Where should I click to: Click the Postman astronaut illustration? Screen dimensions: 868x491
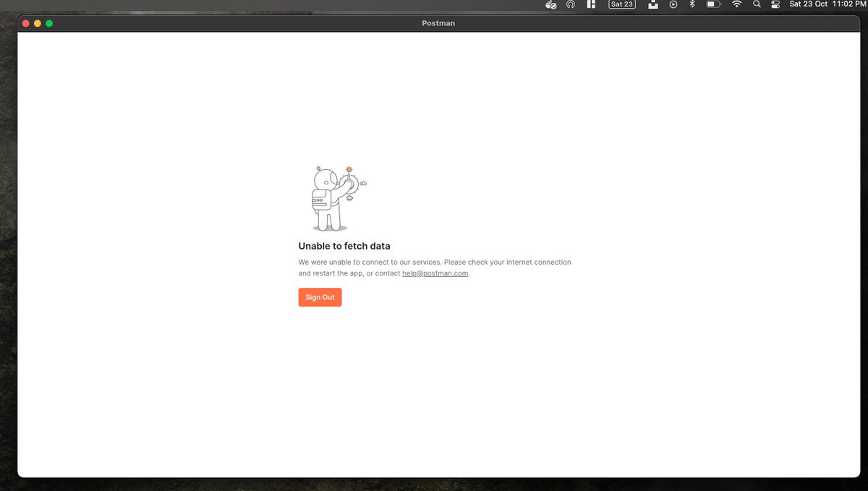339,197
